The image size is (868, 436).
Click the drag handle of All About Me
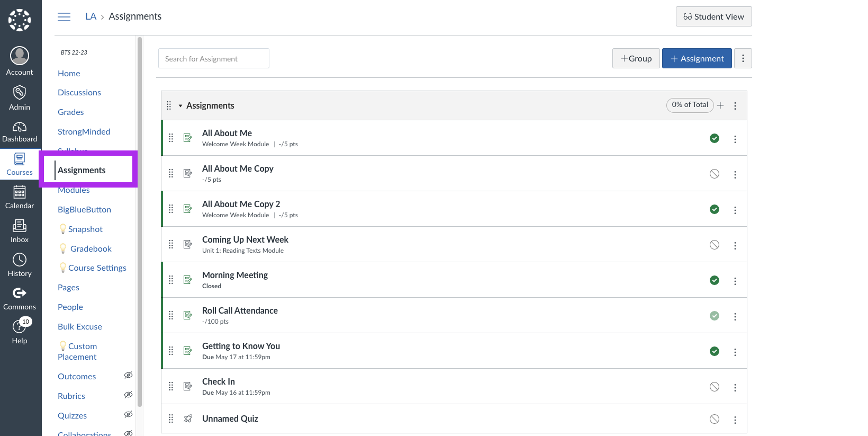pos(171,138)
